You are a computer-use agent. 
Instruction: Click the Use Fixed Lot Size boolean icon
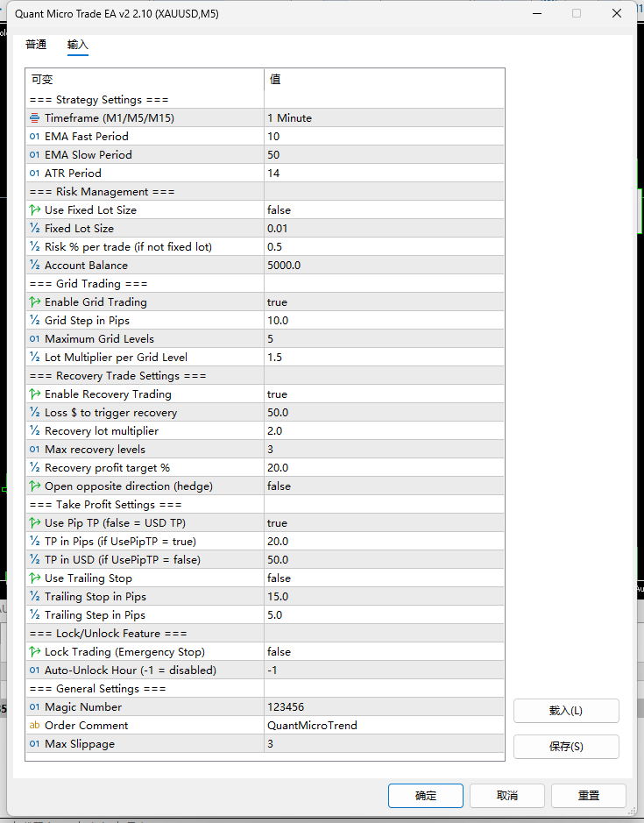click(35, 210)
